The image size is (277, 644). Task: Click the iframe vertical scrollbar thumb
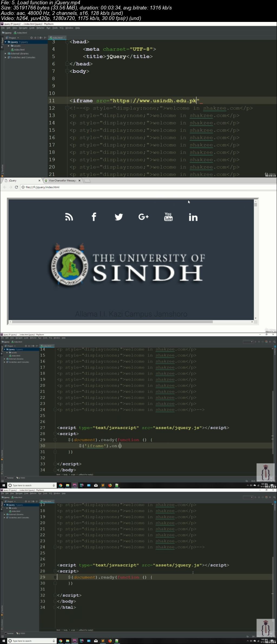tap(256, 205)
